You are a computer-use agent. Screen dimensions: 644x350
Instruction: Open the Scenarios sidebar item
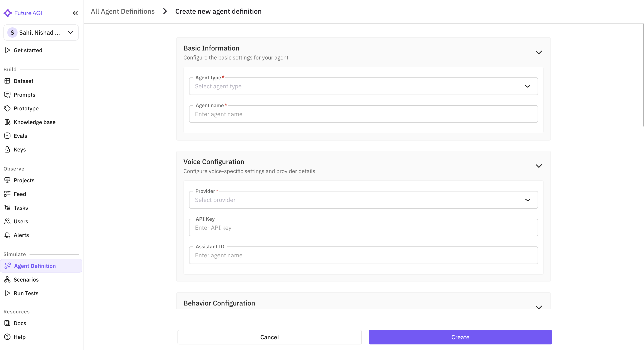tap(26, 280)
